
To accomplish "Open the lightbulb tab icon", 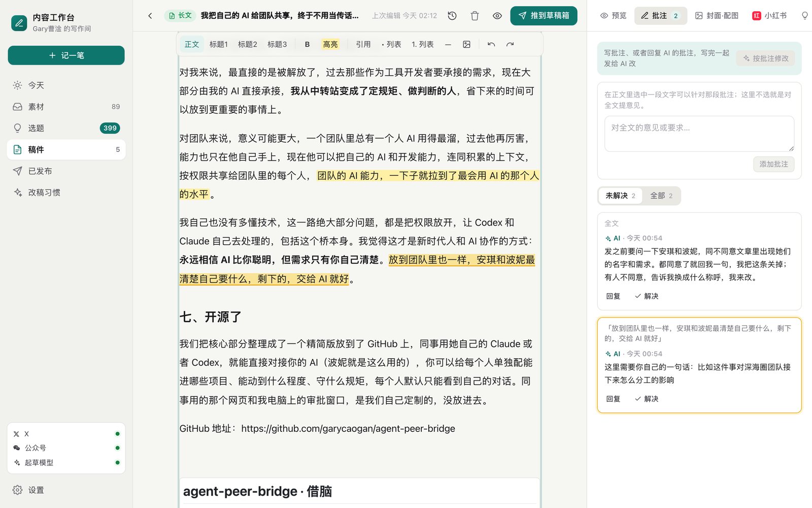I will pos(804,16).
